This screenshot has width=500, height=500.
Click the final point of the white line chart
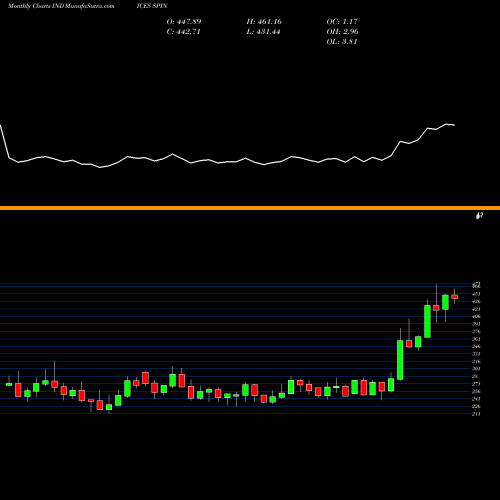[x=454, y=125]
